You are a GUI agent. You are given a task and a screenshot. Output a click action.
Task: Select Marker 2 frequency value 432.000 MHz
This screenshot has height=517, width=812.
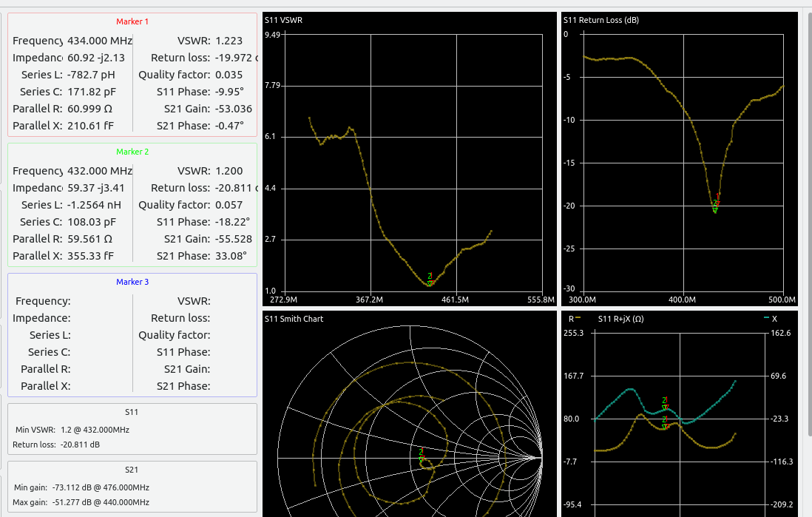coord(100,170)
